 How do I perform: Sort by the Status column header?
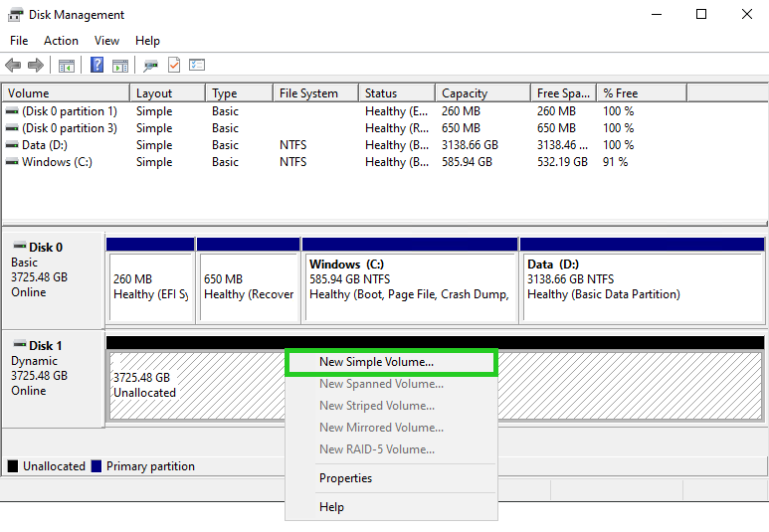click(x=397, y=93)
